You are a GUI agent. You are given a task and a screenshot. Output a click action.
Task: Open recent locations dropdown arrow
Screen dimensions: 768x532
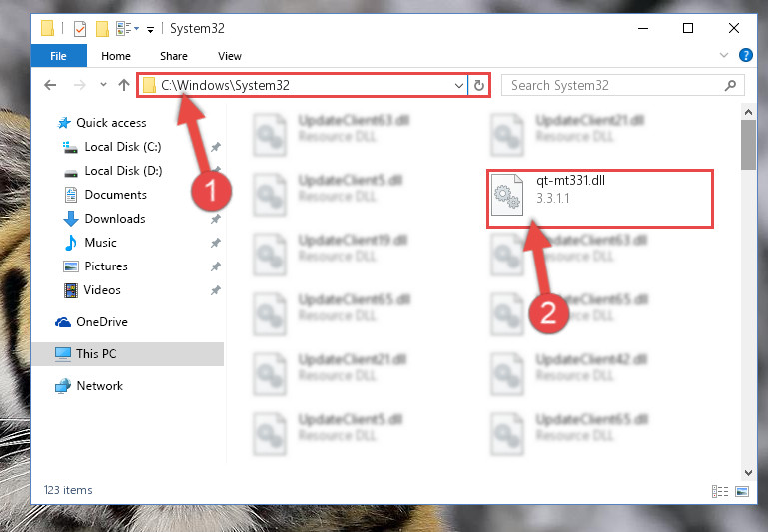click(103, 85)
